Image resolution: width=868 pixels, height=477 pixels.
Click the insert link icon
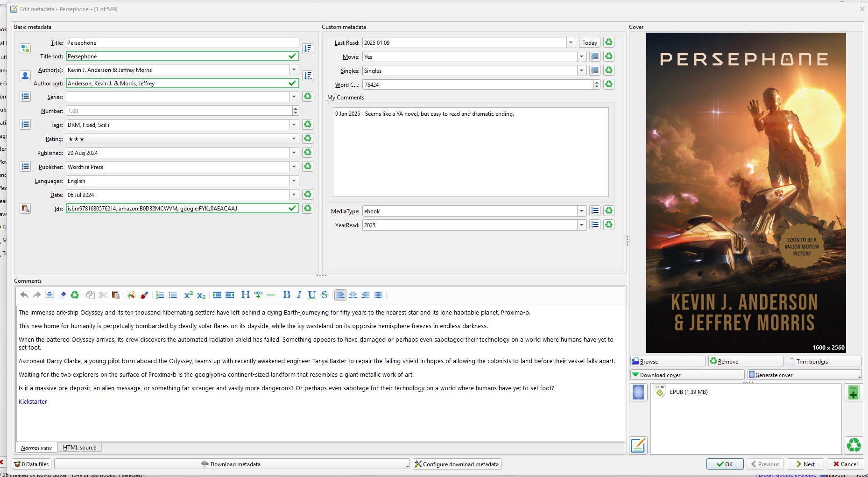point(258,295)
